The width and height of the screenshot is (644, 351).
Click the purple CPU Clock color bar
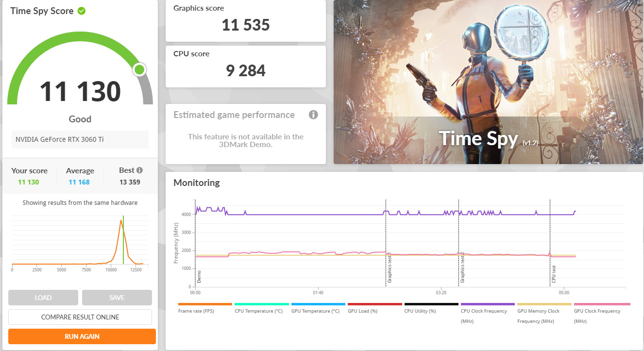point(488,304)
